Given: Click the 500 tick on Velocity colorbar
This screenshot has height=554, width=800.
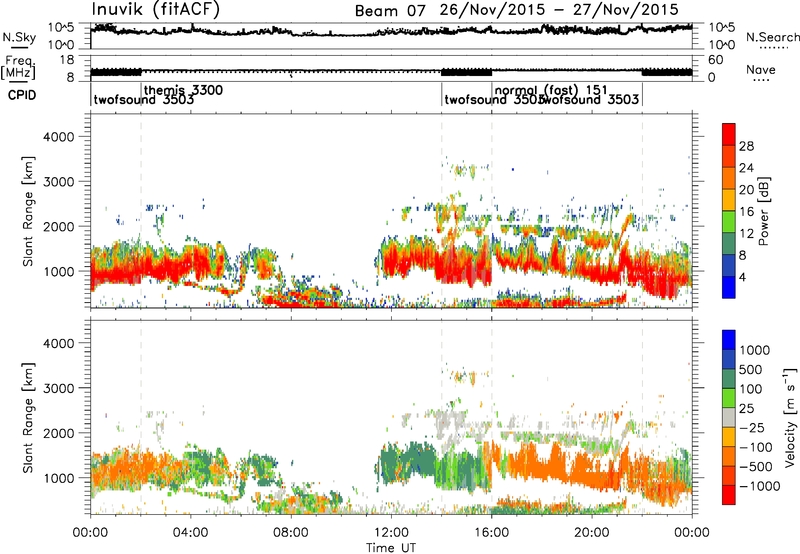Looking at the screenshot, I should (753, 369).
